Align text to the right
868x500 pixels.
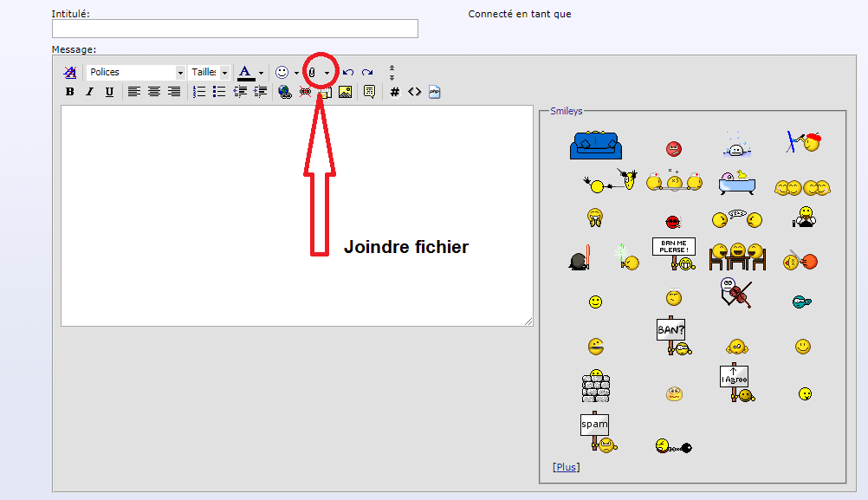(174, 92)
